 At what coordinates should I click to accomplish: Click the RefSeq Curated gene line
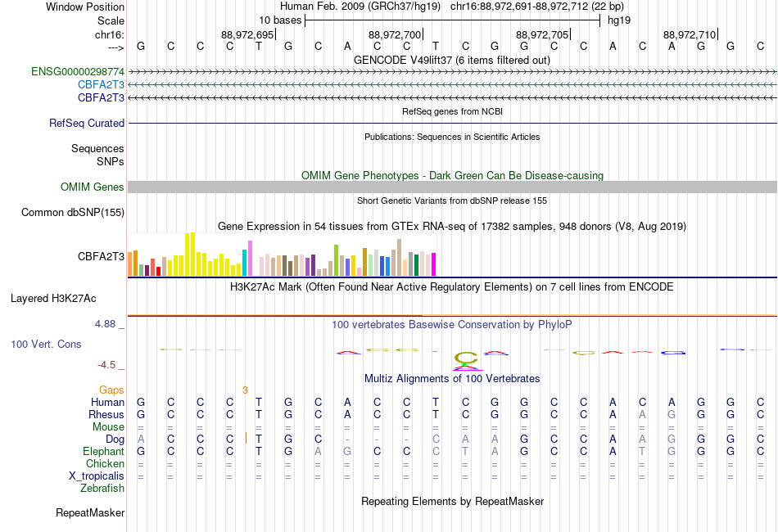point(453,123)
